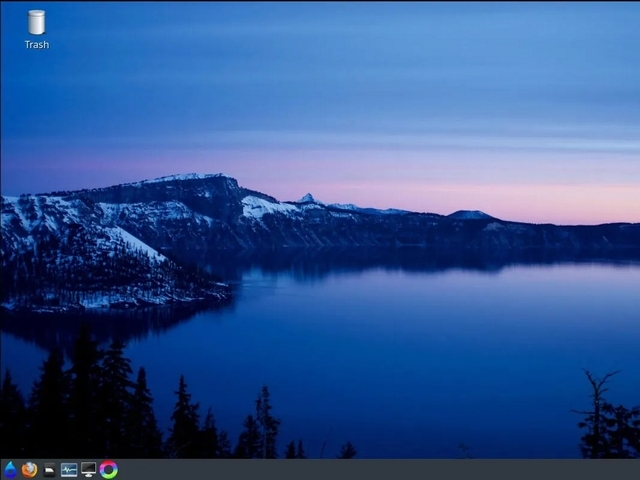The image size is (640, 480).
Task: Open the water-drop application menu launcher
Action: click(x=10, y=469)
